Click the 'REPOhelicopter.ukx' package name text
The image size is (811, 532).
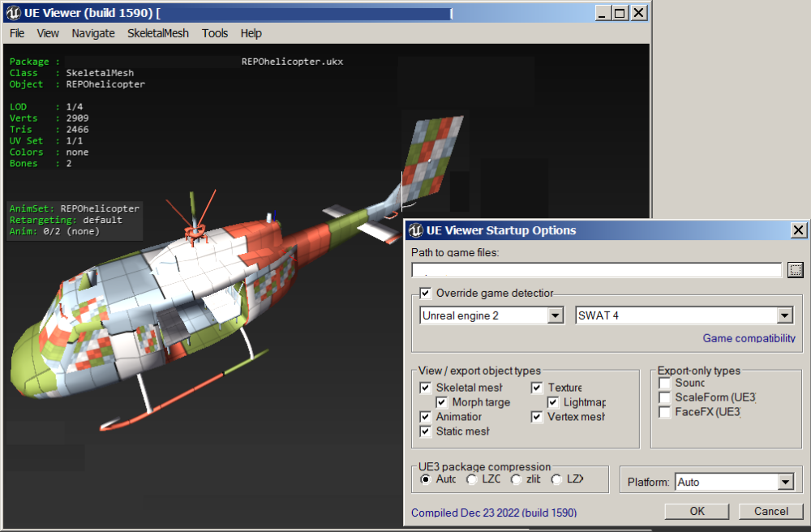[292, 62]
